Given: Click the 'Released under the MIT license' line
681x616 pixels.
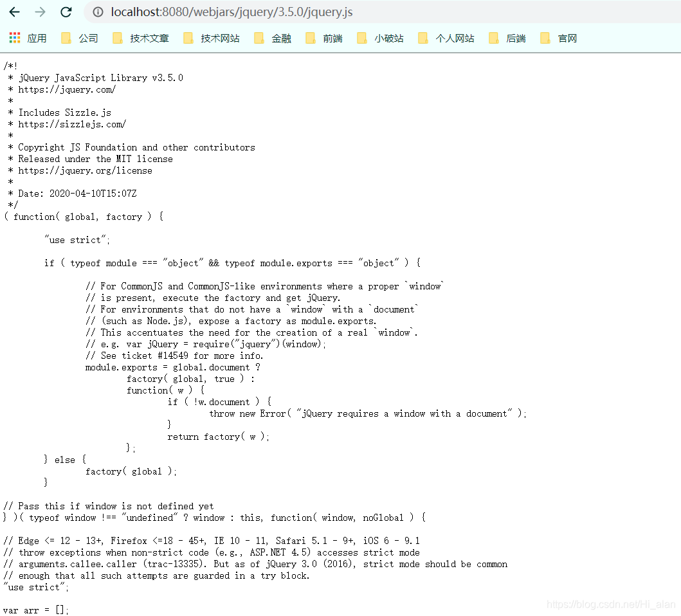Looking at the screenshot, I should click(96, 159).
